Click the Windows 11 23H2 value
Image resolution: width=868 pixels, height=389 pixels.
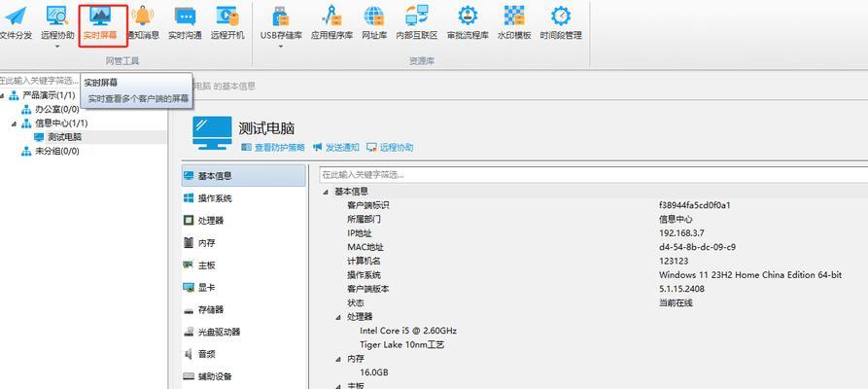[750, 275]
